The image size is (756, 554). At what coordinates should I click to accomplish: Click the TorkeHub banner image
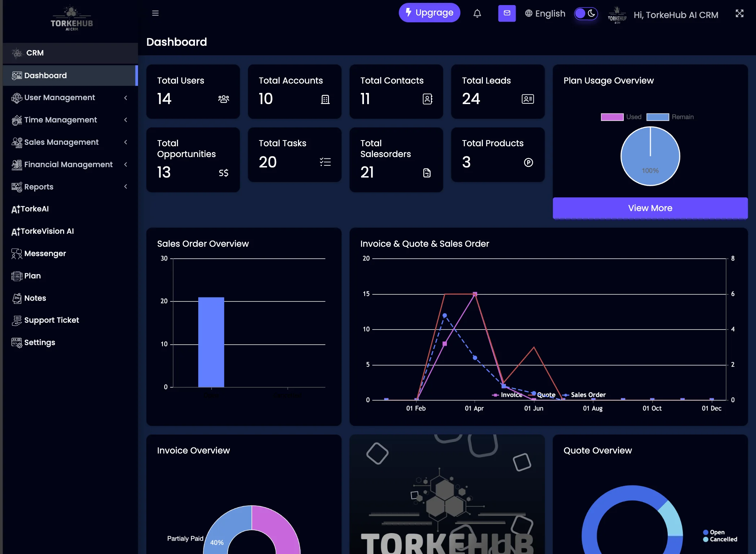click(447, 494)
